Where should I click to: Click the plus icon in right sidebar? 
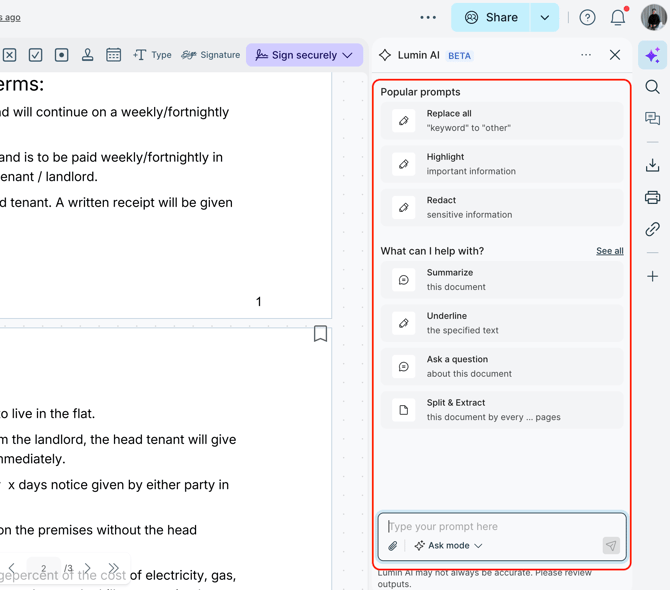[652, 276]
